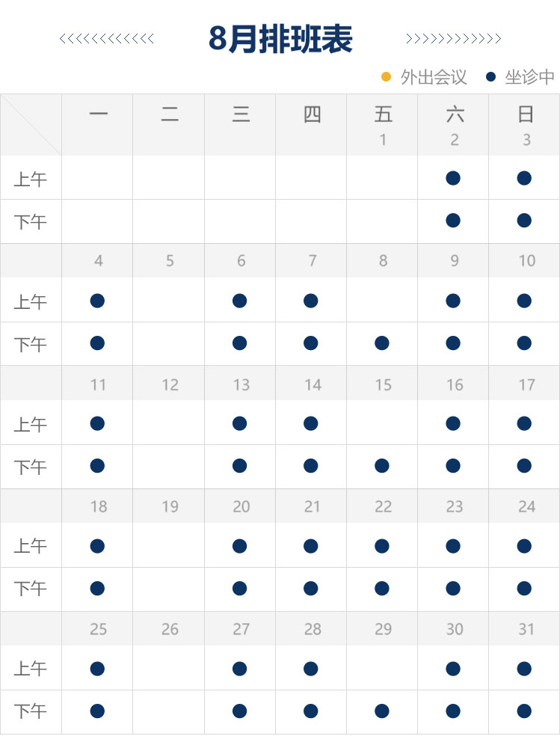560x748 pixels.
Task: Click the 外出会议 legend label
Action: [434, 77]
